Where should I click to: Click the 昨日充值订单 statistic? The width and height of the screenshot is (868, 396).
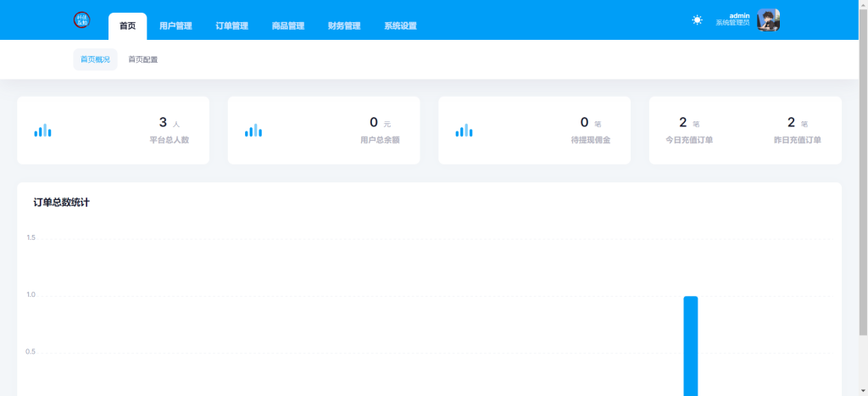coord(797,130)
